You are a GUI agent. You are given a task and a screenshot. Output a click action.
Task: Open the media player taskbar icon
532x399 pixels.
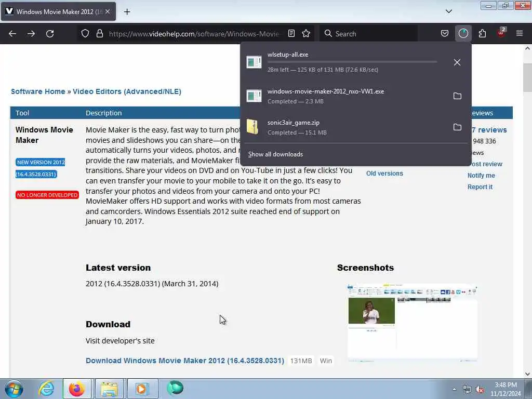[x=142, y=389]
